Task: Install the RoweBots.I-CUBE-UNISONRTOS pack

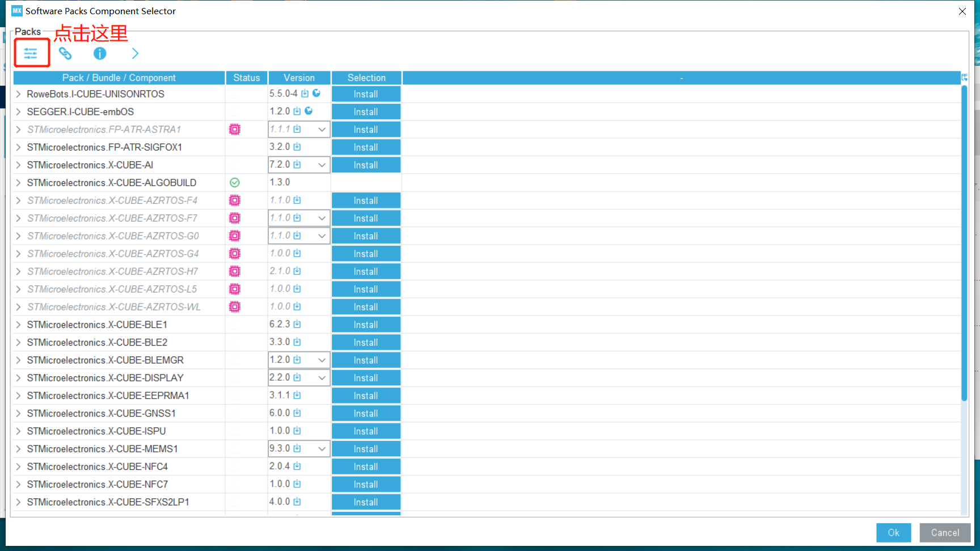Action: [x=366, y=94]
